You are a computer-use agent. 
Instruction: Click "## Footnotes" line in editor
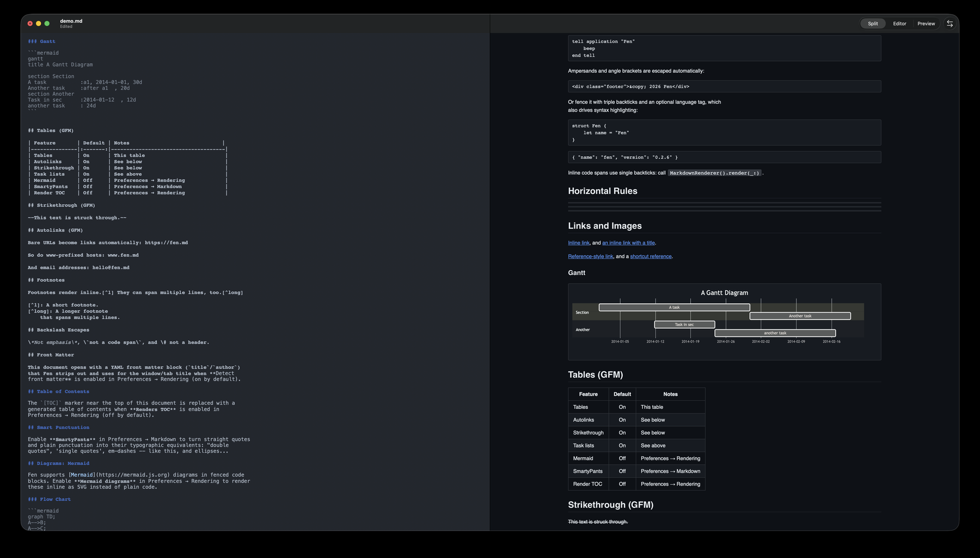pyautogui.click(x=46, y=280)
